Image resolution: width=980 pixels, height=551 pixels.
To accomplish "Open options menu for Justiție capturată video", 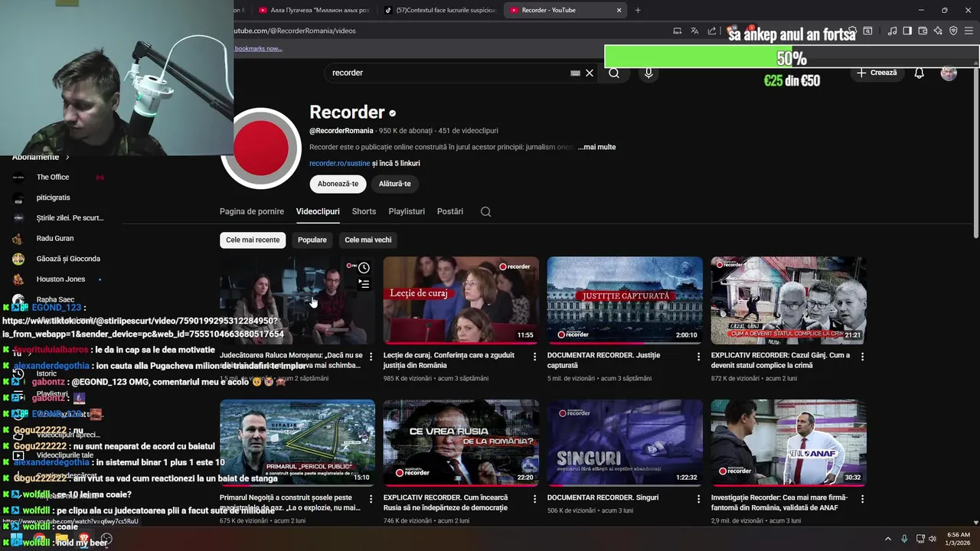I will point(698,357).
